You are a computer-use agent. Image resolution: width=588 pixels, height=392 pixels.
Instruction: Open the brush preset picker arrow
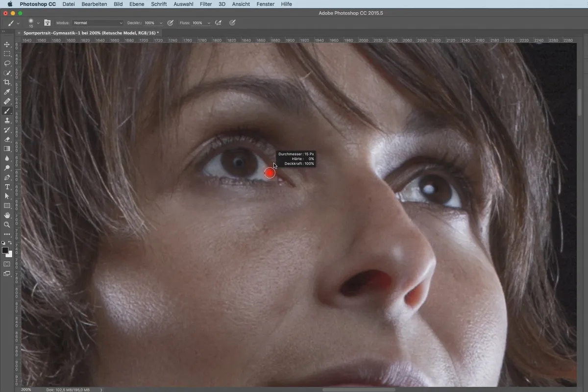[x=38, y=23]
